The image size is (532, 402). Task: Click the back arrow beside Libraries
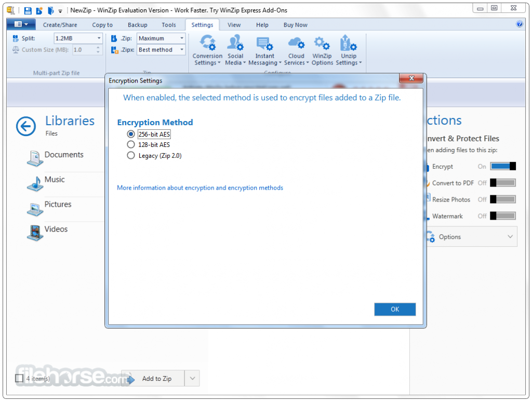point(26,126)
